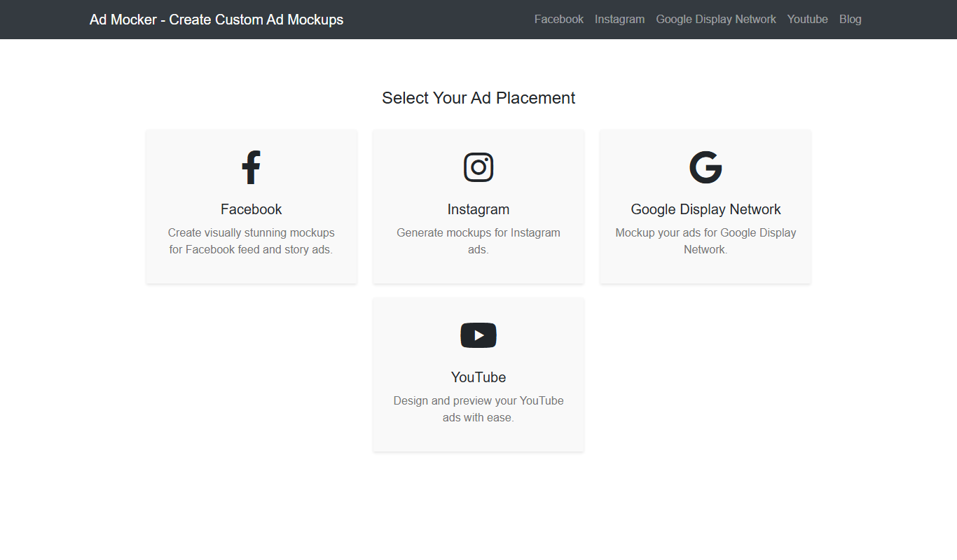Image resolution: width=957 pixels, height=560 pixels.
Task: Go to Google Display Network in navbar
Action: point(716,20)
